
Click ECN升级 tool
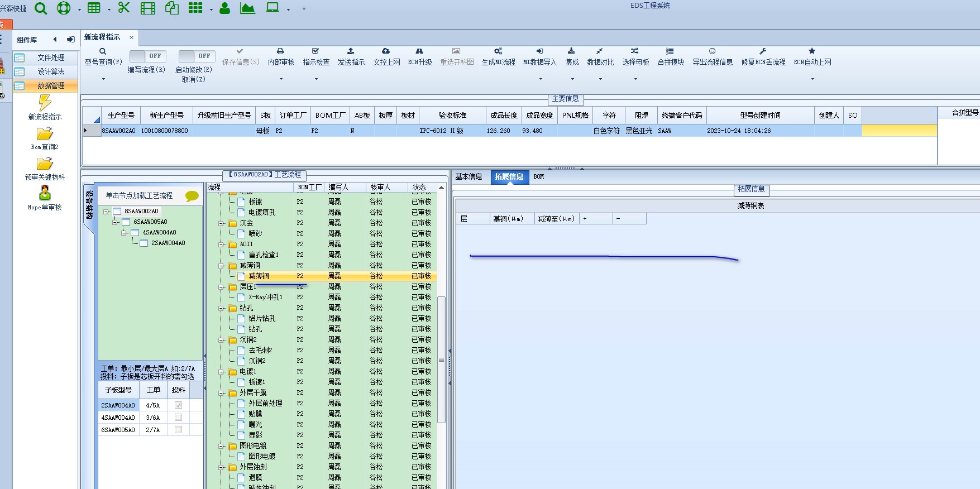tap(419, 57)
